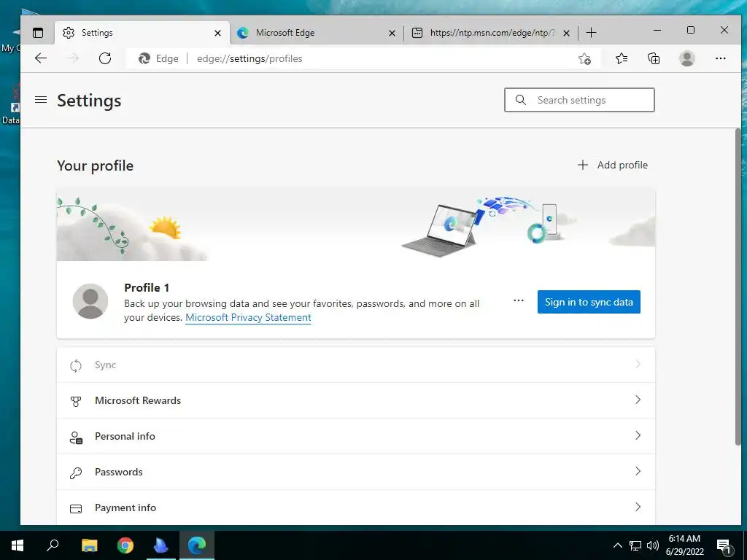Open the vertical tabs panel icon
Image resolution: width=747 pixels, height=560 pixels.
[x=38, y=32]
